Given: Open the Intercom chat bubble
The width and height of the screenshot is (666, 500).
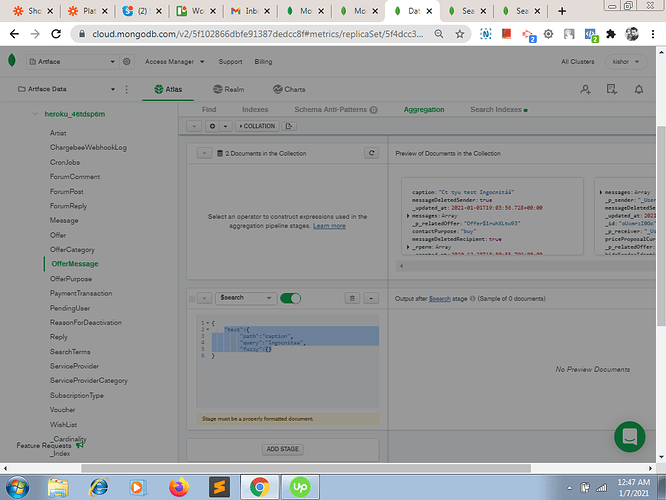Looking at the screenshot, I should (x=632, y=439).
